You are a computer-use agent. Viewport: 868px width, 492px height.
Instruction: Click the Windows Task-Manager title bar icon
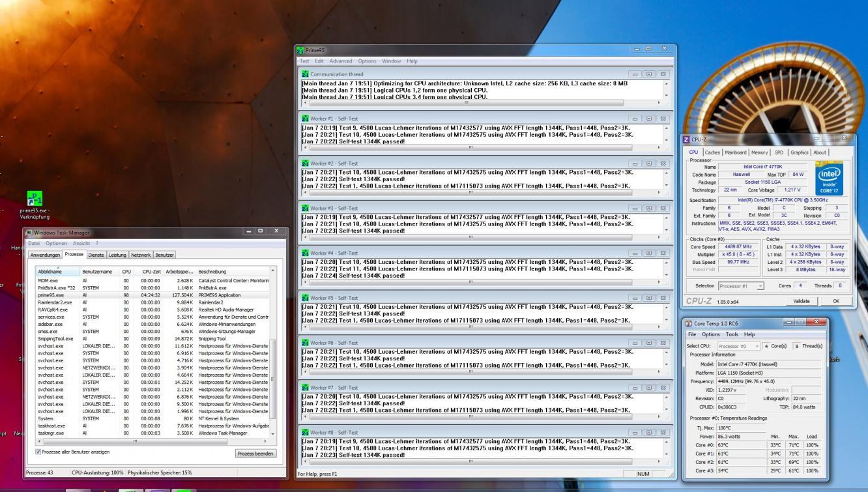coord(29,233)
